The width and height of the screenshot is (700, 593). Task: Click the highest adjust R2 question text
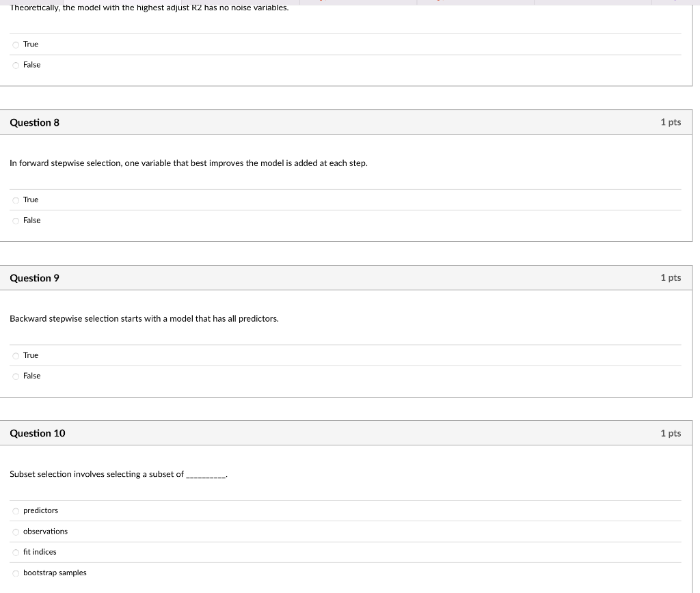tap(149, 8)
